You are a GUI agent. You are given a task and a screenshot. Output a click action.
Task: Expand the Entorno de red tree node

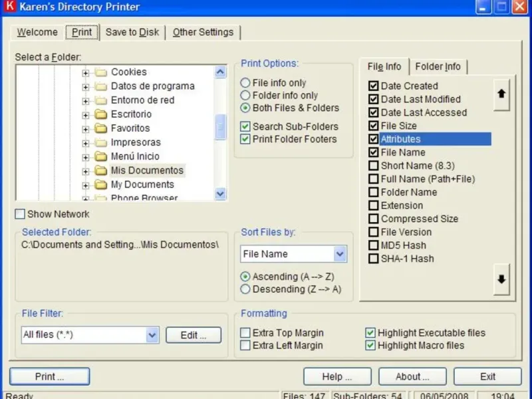coord(86,101)
